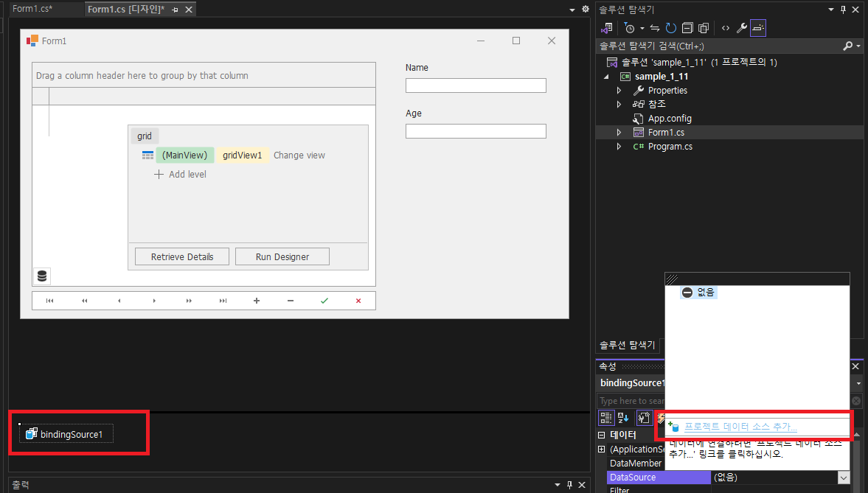Click the Run Designer button
868x493 pixels.
click(282, 256)
